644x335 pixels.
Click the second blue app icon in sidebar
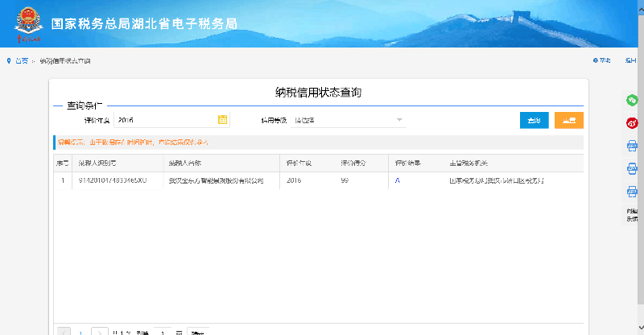[632, 168]
